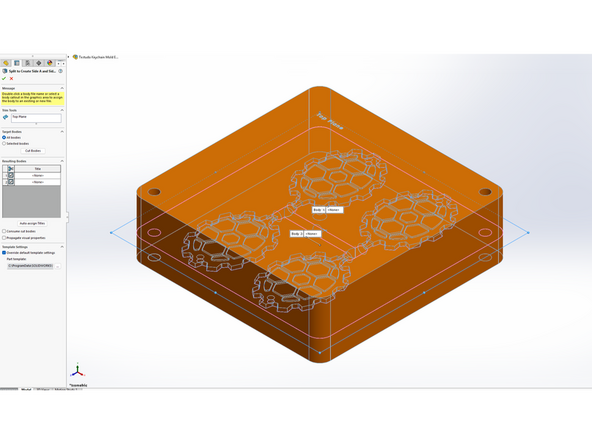This screenshot has height=444, width=592.
Task: Click the Top Plane label on the model
Action: tap(330, 121)
